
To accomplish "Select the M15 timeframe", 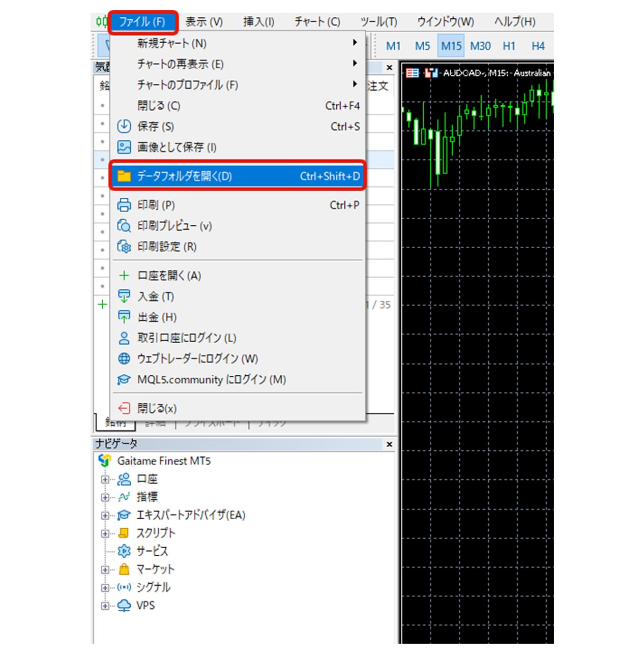I will 451,46.
